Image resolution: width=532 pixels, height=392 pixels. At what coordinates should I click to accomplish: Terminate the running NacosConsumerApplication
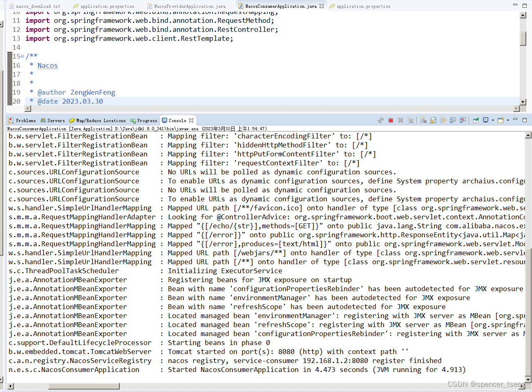[391, 120]
